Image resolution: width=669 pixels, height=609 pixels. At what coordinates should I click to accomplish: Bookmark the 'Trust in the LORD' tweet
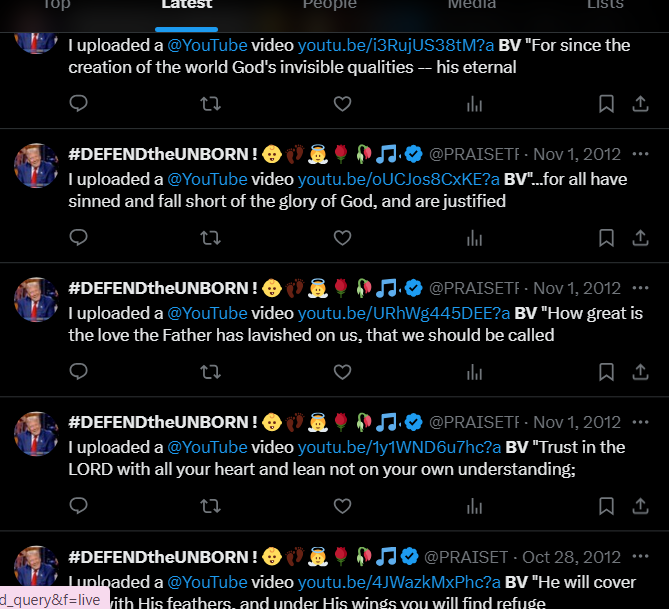click(x=606, y=506)
